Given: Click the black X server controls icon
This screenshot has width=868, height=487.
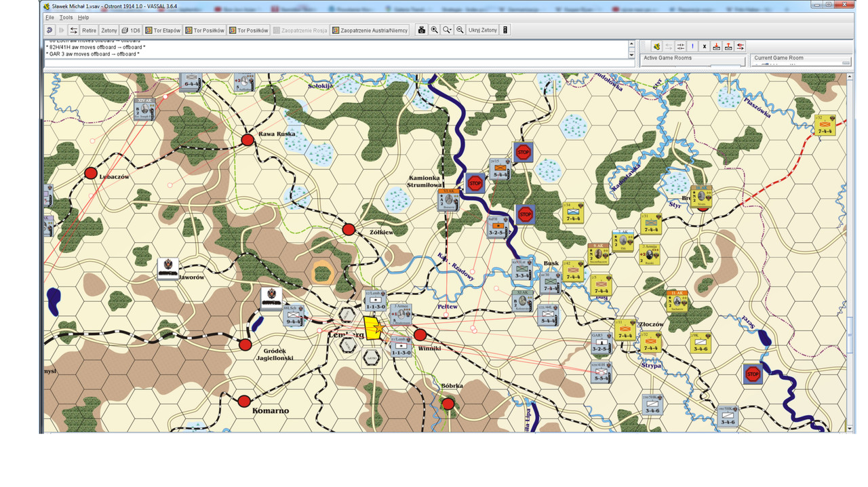Looking at the screenshot, I should (705, 46).
